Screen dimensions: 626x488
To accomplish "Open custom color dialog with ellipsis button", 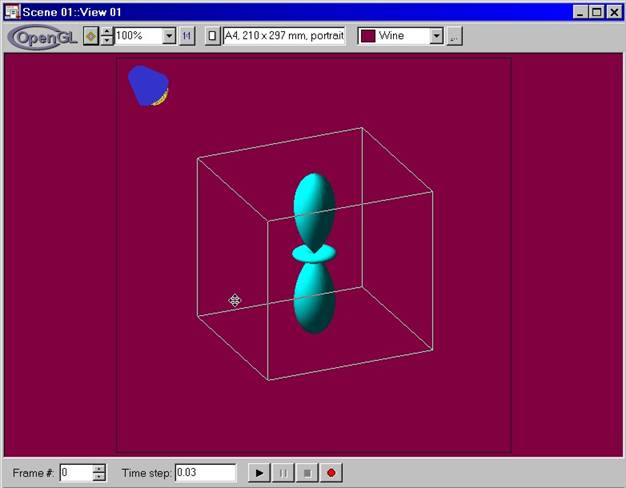I will 454,36.
